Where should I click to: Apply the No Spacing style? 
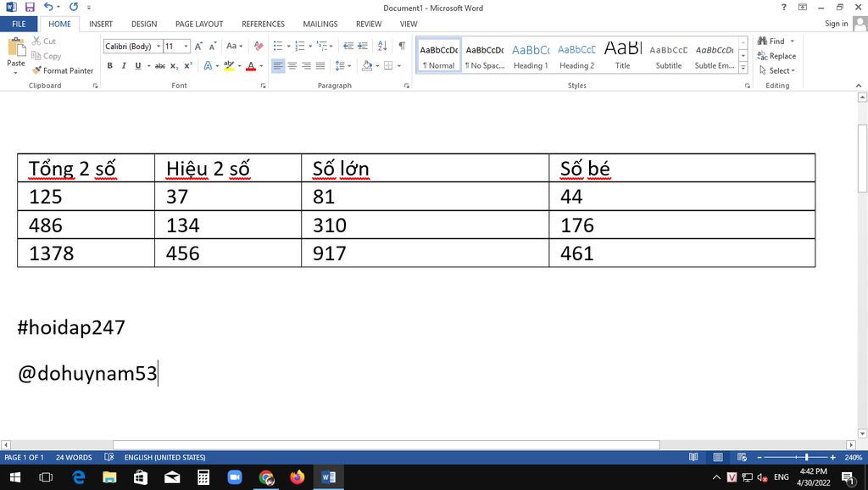coord(485,56)
